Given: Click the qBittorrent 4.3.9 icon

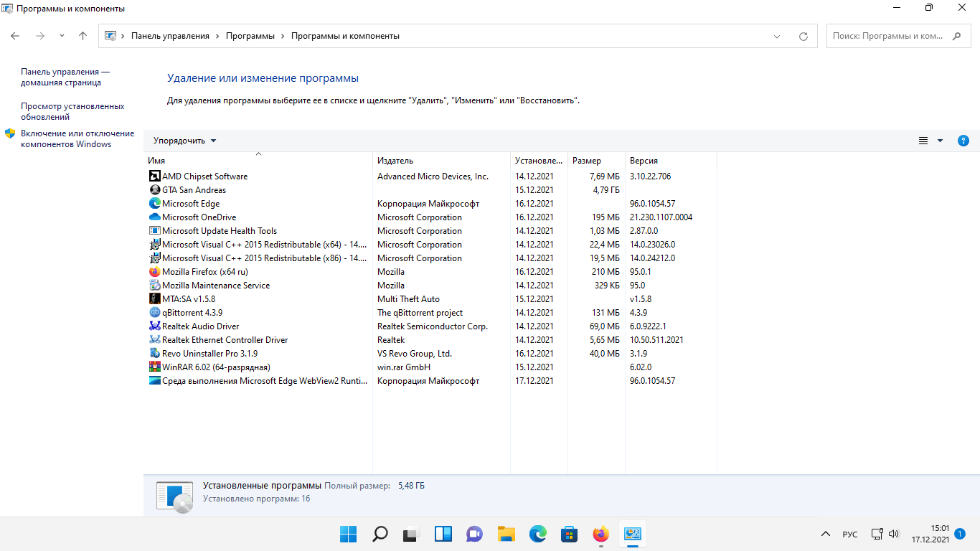Looking at the screenshot, I should [x=154, y=312].
